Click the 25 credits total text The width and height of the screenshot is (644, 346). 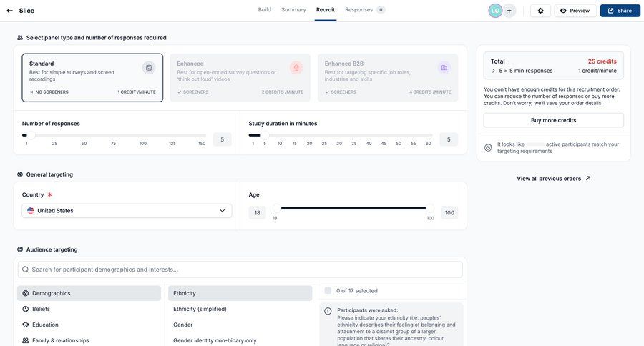[x=602, y=61]
